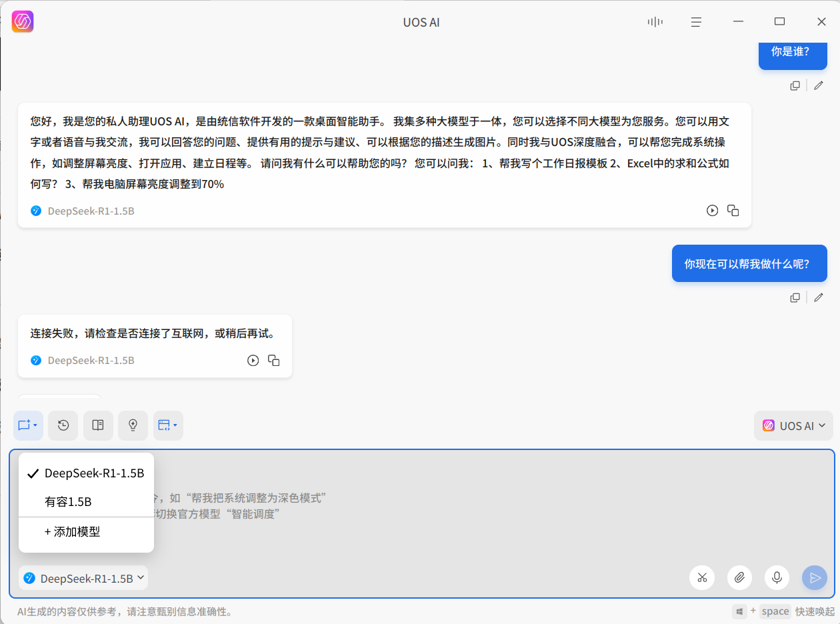840x624 pixels.
Task: Click model label under "连接失败" reply
Action: coord(91,361)
